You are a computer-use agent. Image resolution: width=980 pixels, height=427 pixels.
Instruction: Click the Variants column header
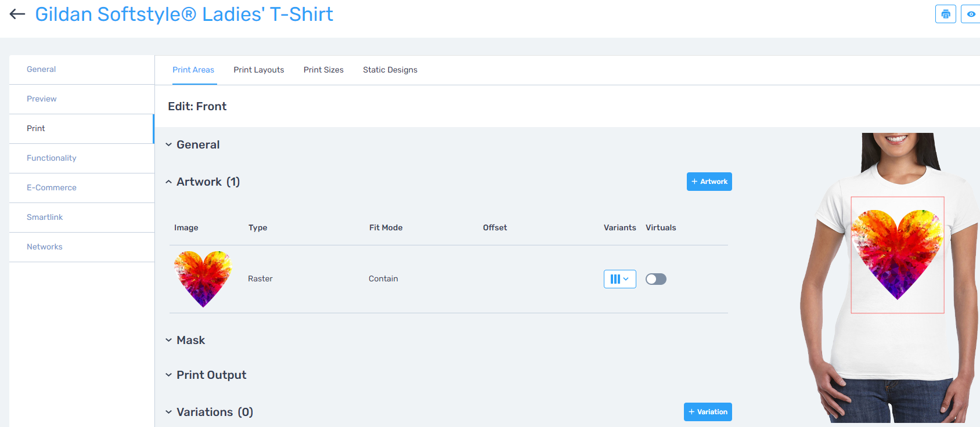(x=620, y=227)
